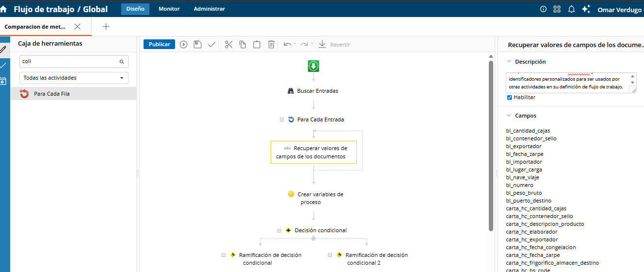The image size is (644, 272).
Task: Open the info circle icon in header
Action: (x=543, y=9)
